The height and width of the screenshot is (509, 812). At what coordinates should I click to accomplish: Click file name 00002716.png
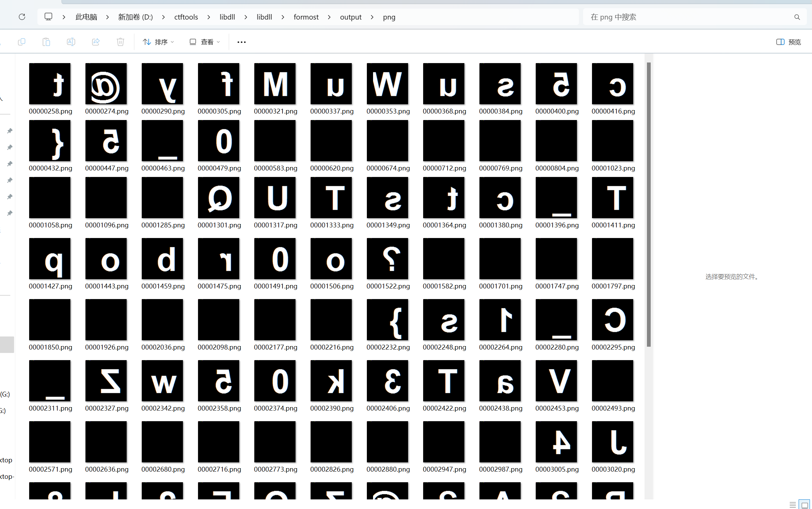(x=219, y=469)
